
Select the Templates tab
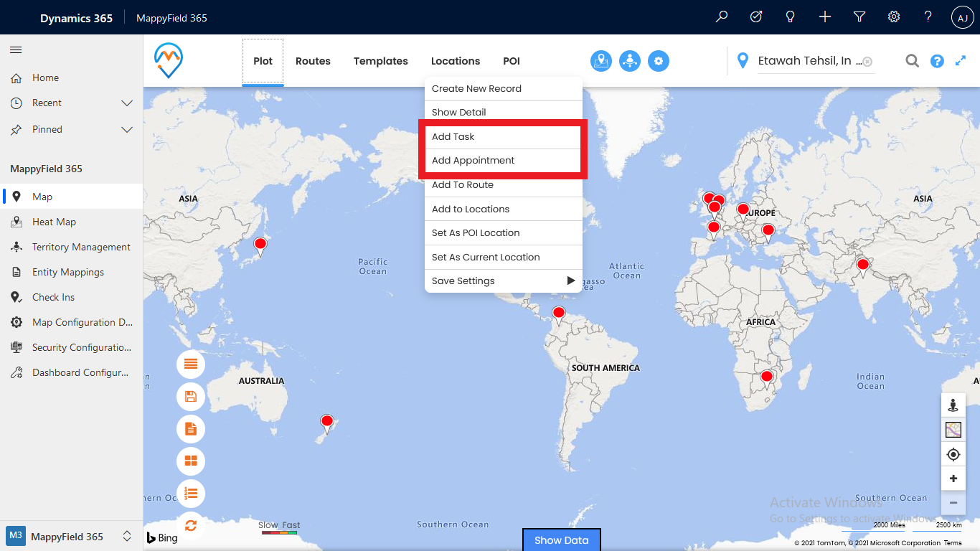point(381,61)
